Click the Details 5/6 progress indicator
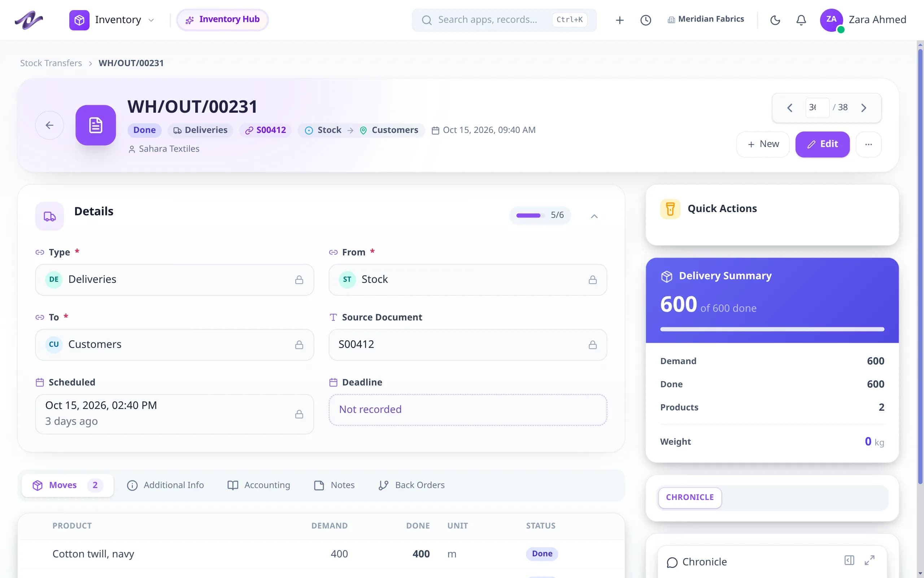Viewport: 924px width, 578px height. (540, 215)
